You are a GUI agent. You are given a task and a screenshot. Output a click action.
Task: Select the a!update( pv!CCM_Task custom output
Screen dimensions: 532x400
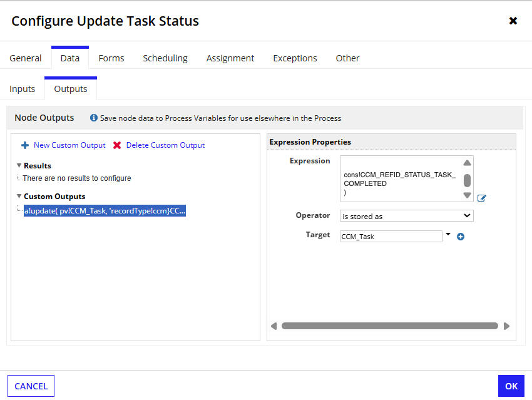coord(105,211)
